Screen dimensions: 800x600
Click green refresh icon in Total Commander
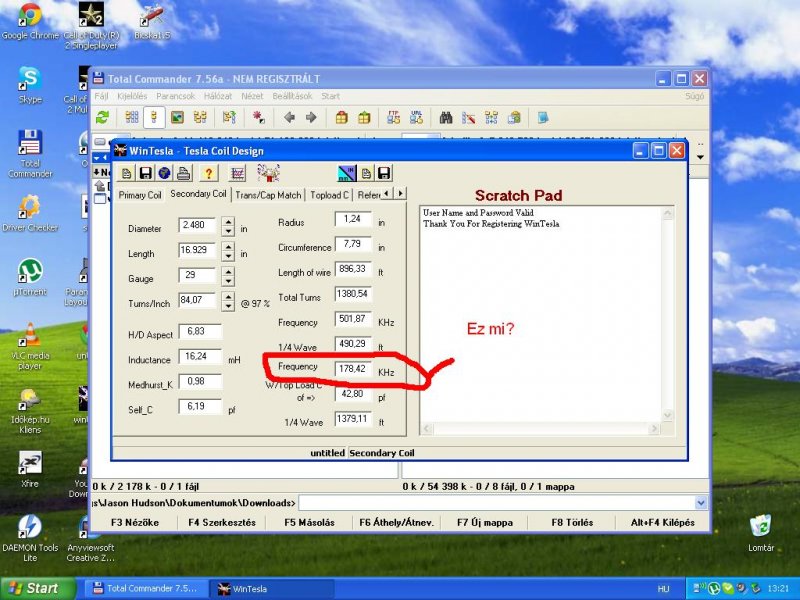coord(103,118)
